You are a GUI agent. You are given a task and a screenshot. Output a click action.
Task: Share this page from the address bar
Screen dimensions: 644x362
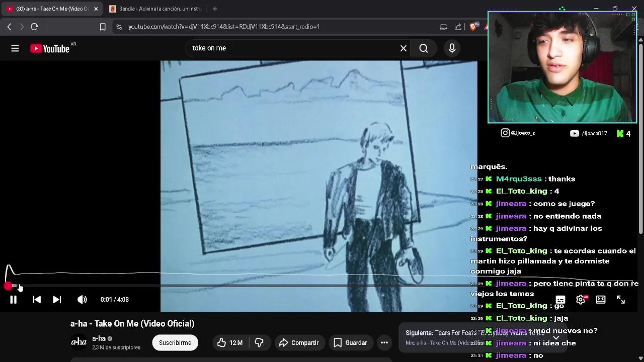[458, 27]
